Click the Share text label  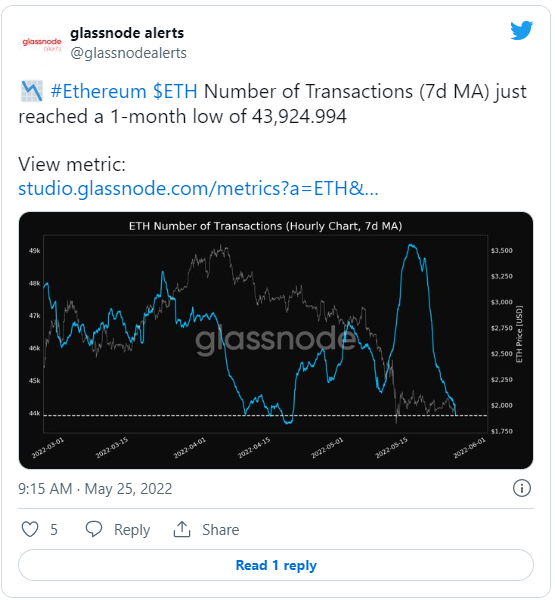click(220, 530)
